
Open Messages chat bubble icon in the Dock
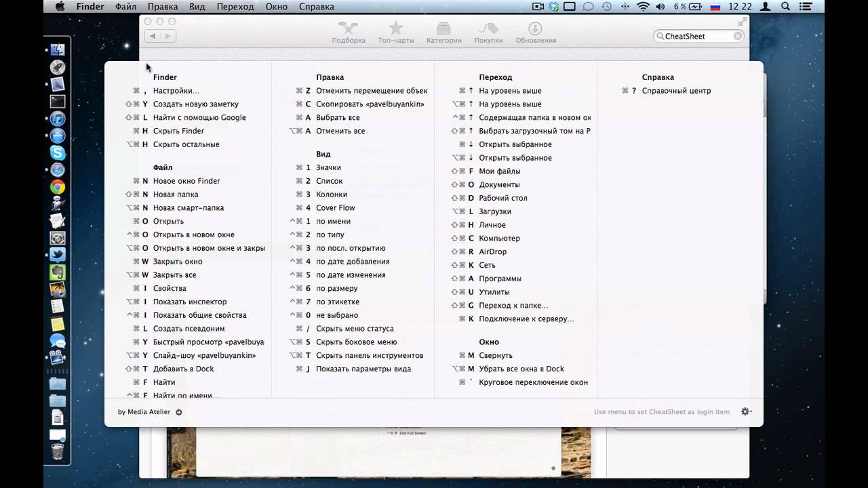pos(58,341)
